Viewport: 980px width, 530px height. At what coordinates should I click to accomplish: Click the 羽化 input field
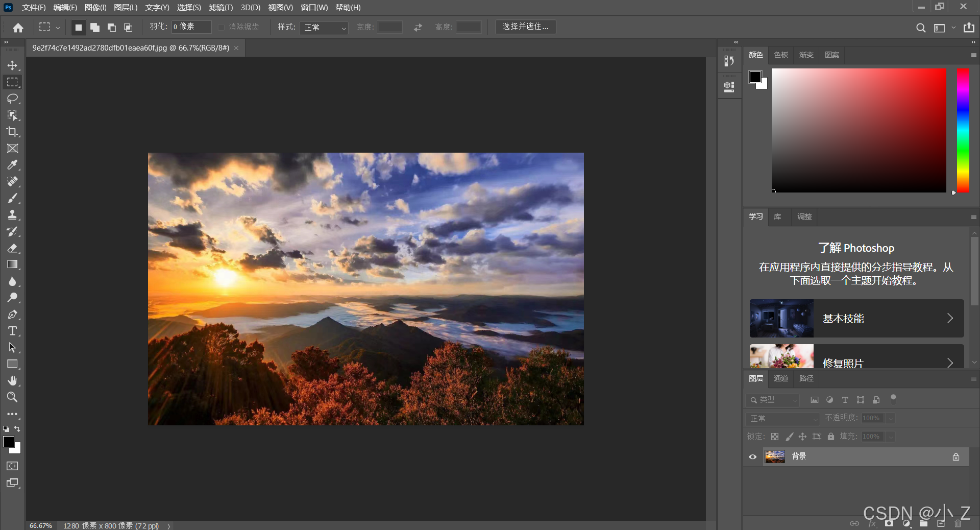coord(191,27)
